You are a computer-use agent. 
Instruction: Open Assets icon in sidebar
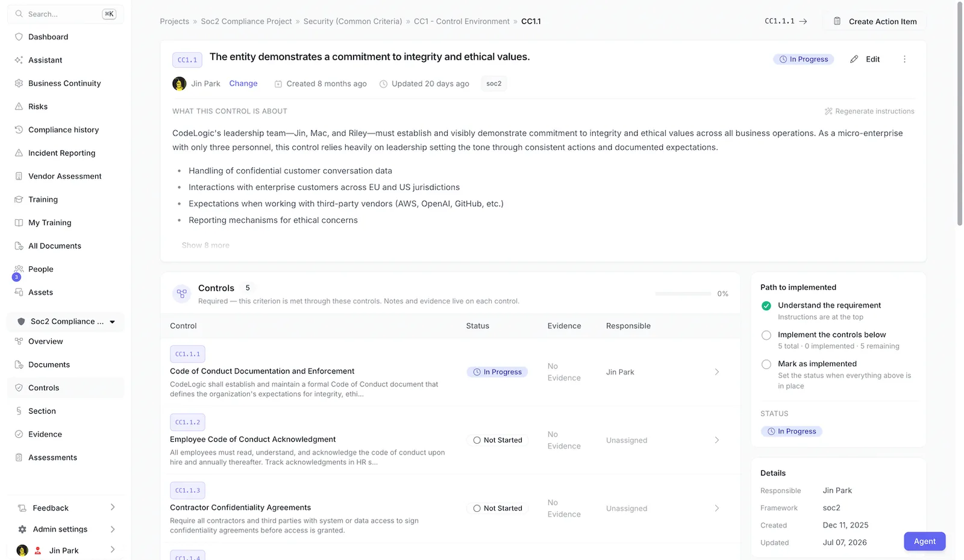(19, 292)
